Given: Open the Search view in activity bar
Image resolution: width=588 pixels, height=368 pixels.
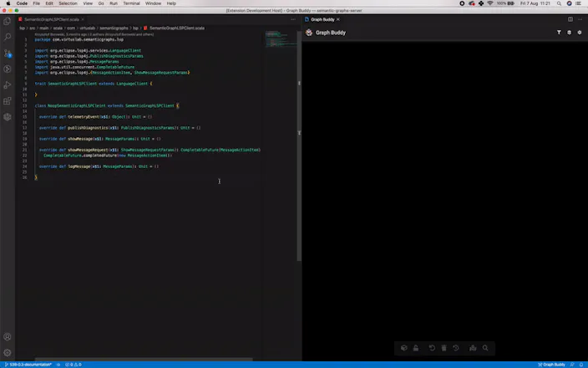Looking at the screenshot, I should tap(8, 37).
